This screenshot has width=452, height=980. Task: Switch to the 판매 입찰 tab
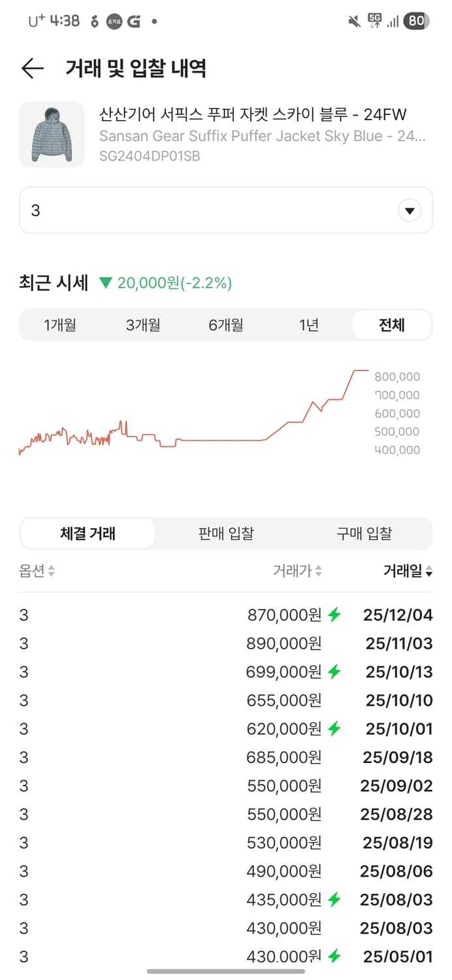(x=225, y=533)
